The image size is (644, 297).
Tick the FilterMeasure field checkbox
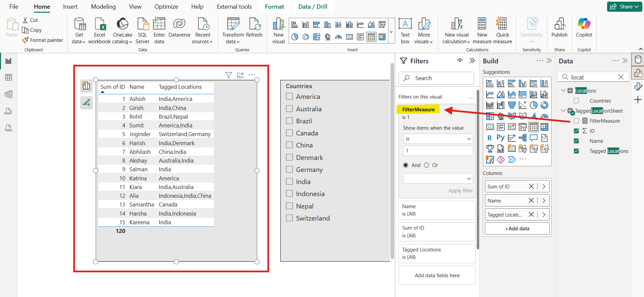(576, 121)
